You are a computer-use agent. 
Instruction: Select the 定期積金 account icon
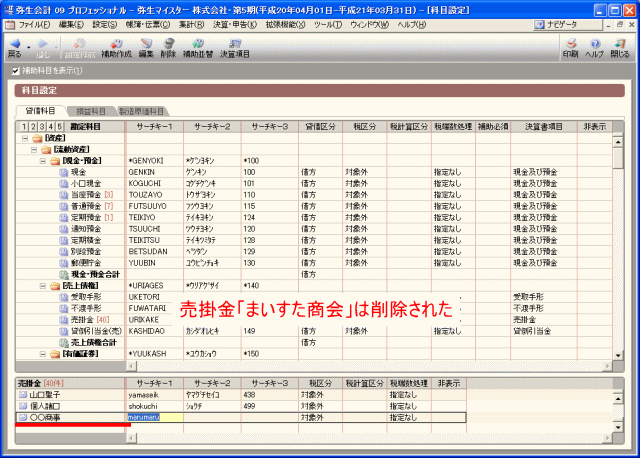tap(64, 240)
